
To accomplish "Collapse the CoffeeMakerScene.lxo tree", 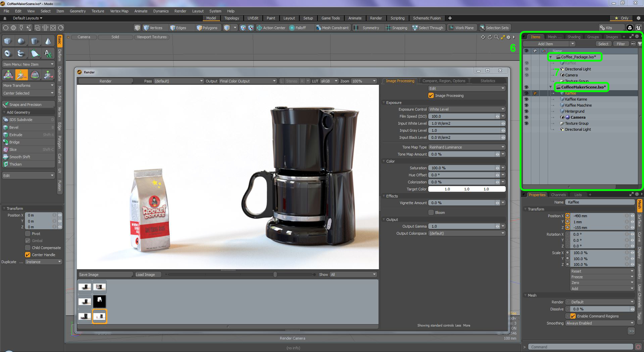I will [550, 87].
